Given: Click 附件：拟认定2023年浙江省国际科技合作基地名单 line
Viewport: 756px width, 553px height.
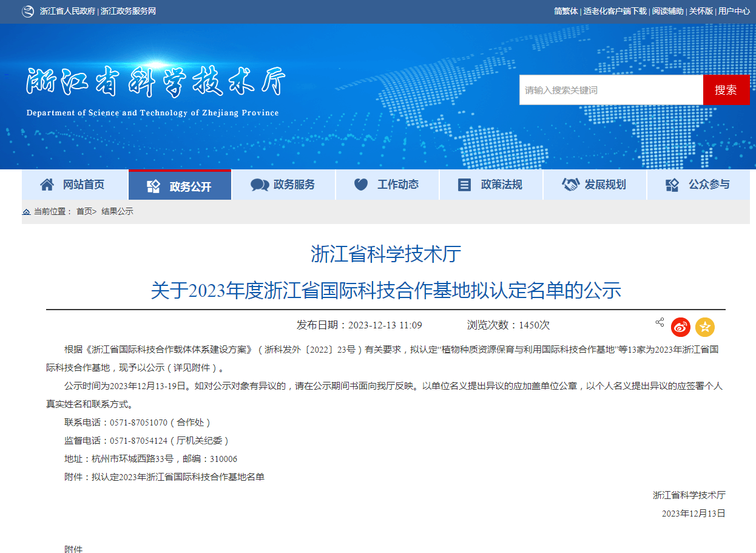Looking at the screenshot, I should click(164, 477).
